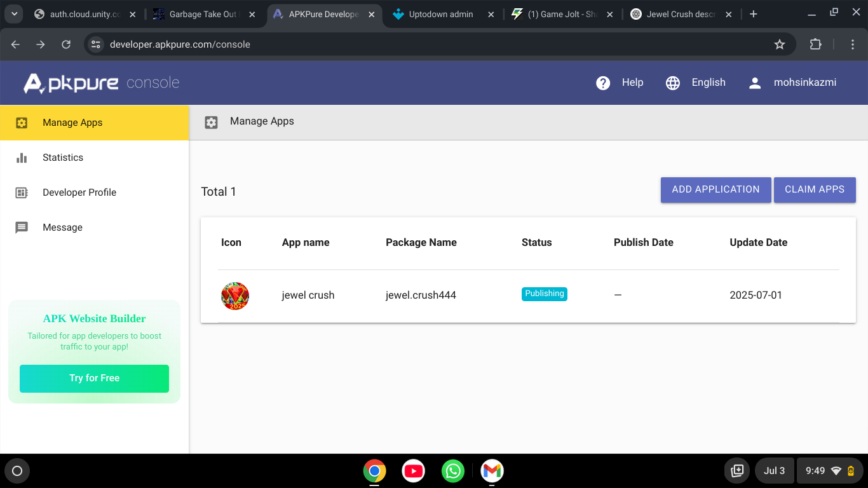The image size is (868, 488).
Task: Select Manage Apps in the sidebar
Action: click(95, 123)
